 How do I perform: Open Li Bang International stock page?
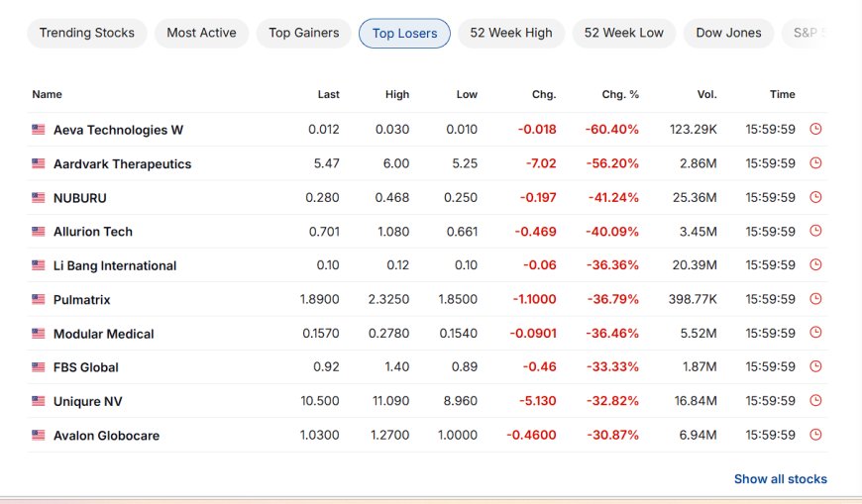(115, 266)
